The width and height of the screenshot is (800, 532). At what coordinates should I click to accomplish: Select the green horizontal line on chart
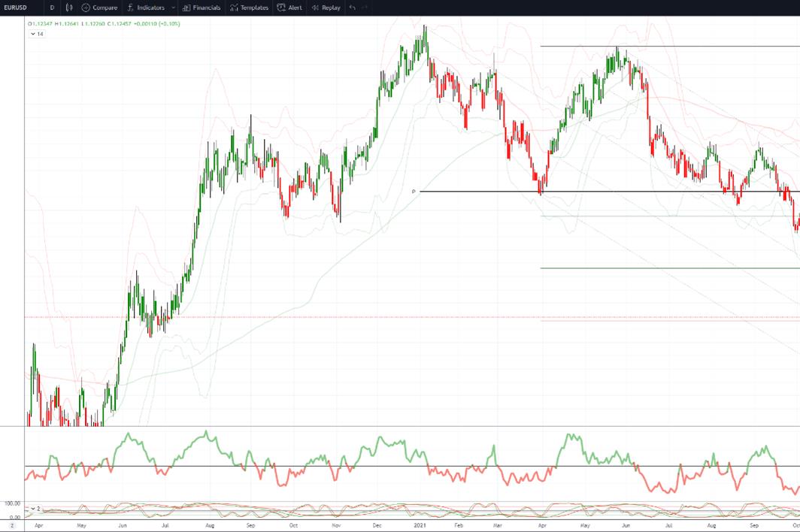pyautogui.click(x=670, y=268)
